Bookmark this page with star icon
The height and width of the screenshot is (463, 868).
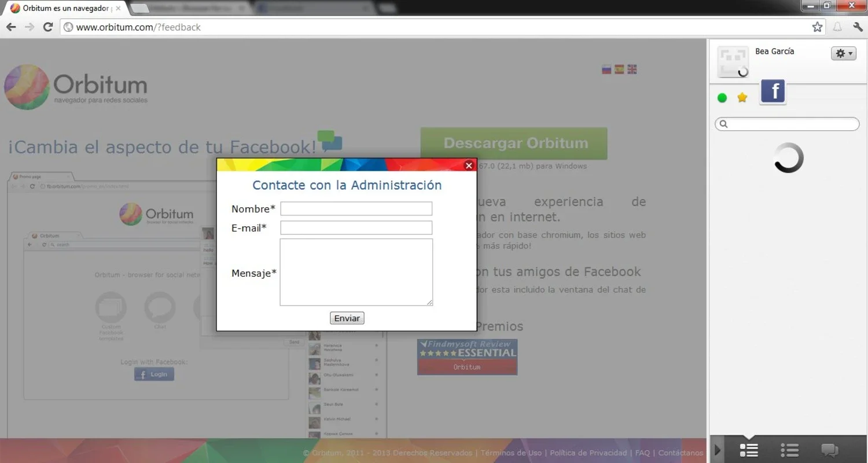[817, 27]
